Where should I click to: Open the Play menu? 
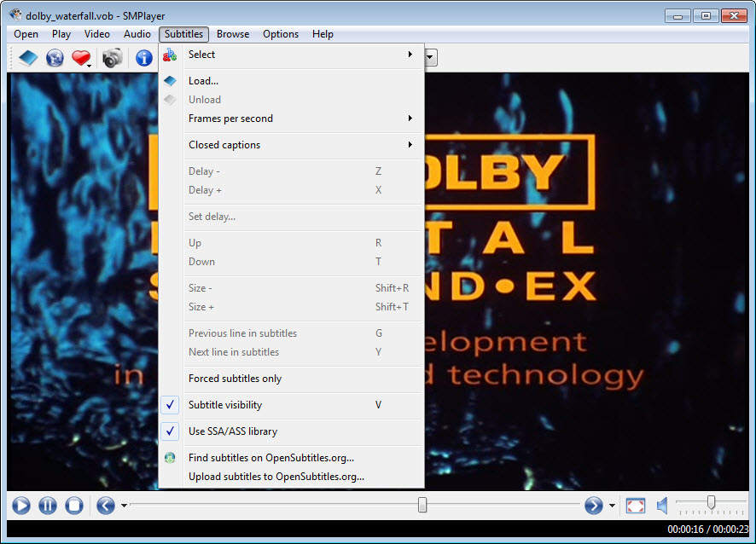(x=61, y=34)
